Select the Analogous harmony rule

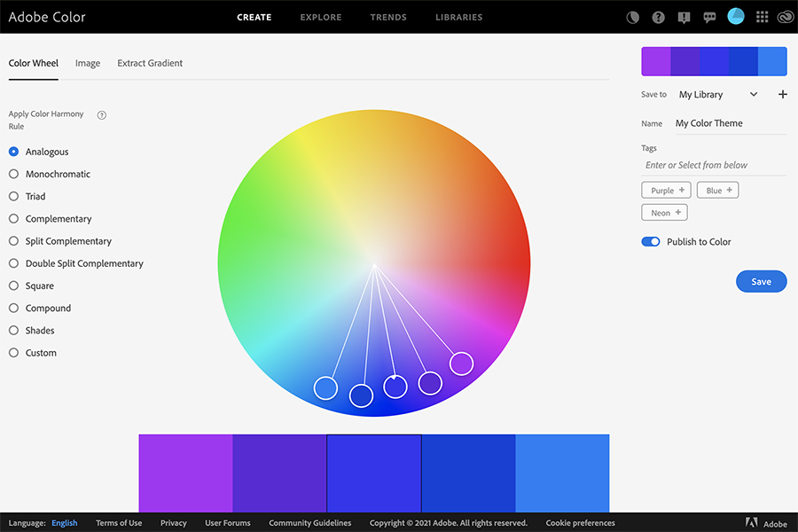pyautogui.click(x=39, y=152)
